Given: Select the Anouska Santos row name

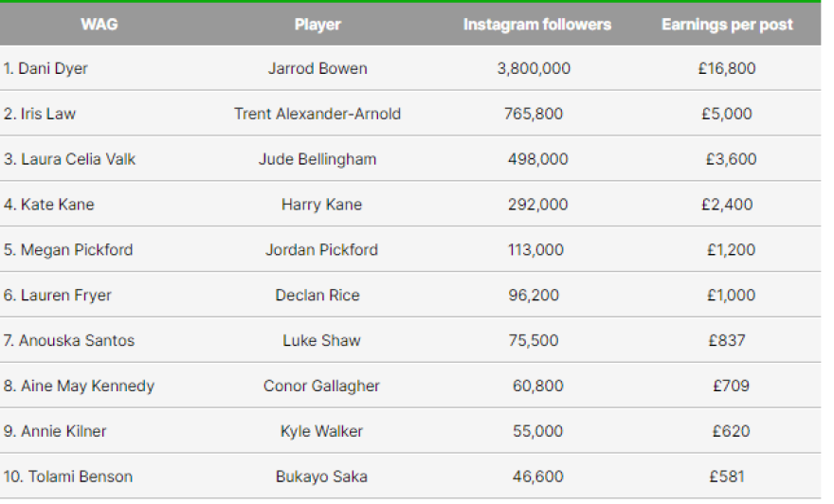Looking at the screenshot, I should [69, 341].
